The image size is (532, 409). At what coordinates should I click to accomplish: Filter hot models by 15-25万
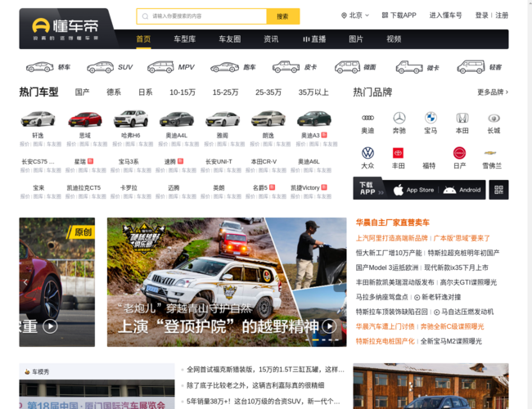pos(225,92)
